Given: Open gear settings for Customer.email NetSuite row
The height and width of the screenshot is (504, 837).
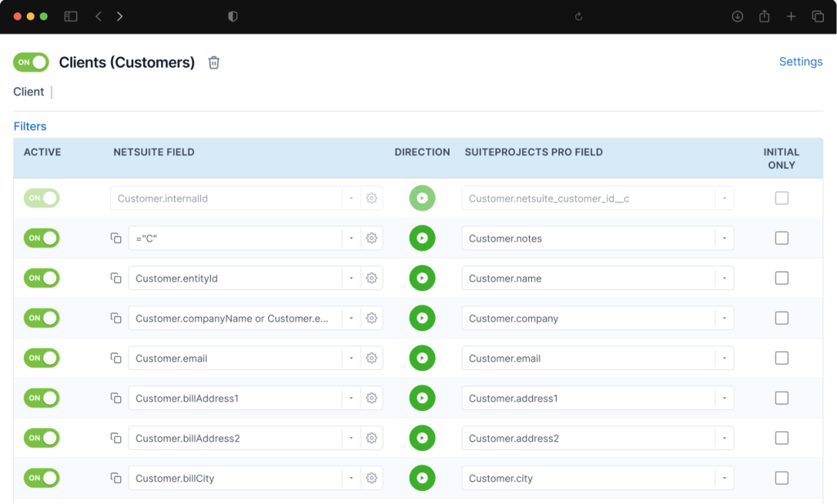Looking at the screenshot, I should tap(372, 359).
